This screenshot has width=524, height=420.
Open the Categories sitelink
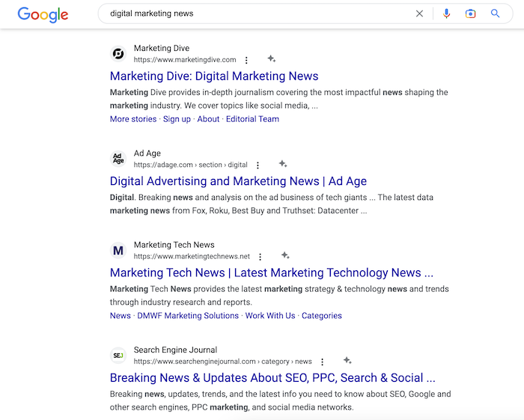[321, 315]
